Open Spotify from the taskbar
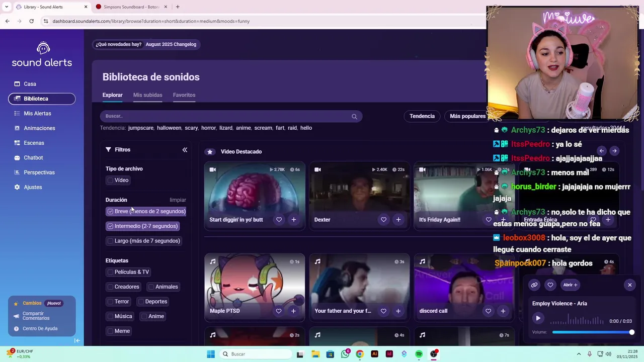The height and width of the screenshot is (362, 644). pos(419,354)
